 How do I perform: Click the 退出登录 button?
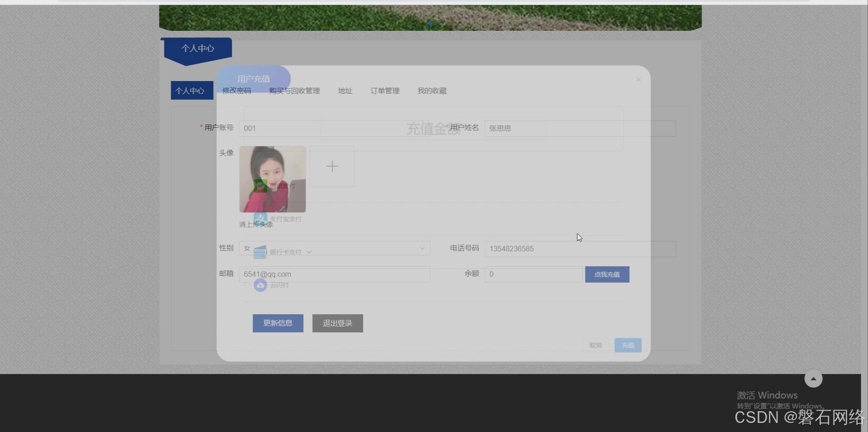(338, 323)
